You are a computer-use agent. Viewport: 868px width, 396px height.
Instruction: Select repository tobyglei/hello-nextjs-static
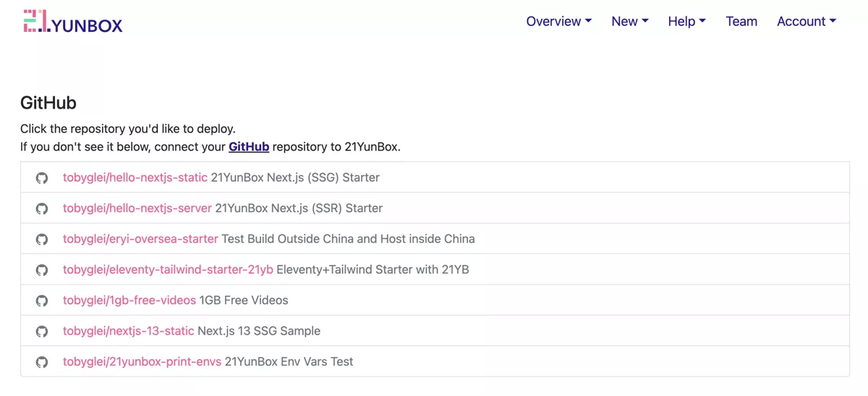coord(135,177)
